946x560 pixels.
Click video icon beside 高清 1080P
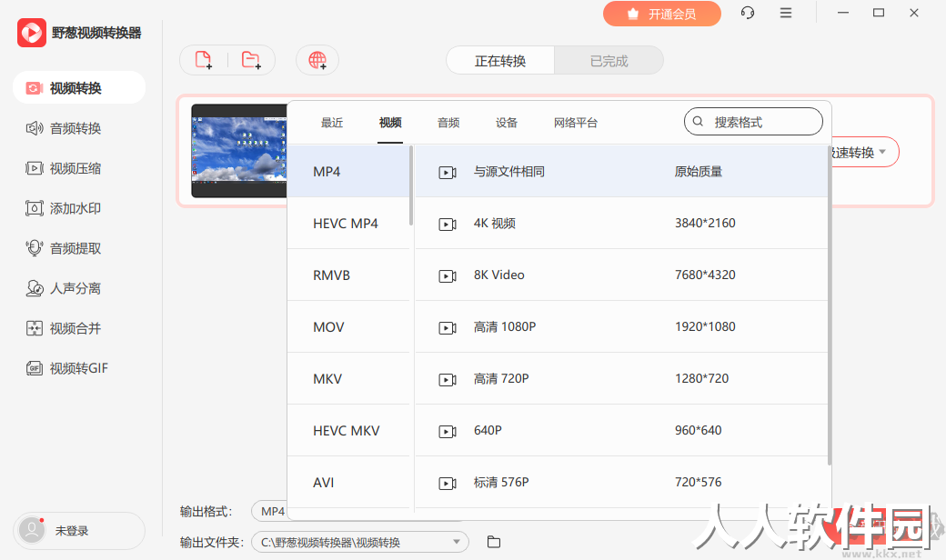447,328
